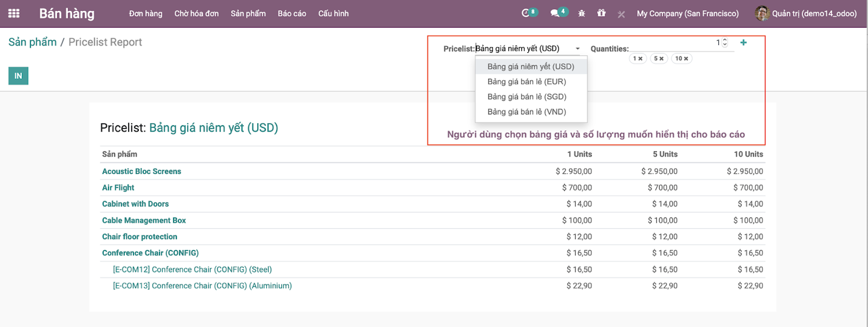This screenshot has width=868, height=327.
Task: Remove the 1 quantity tag
Action: (x=641, y=59)
